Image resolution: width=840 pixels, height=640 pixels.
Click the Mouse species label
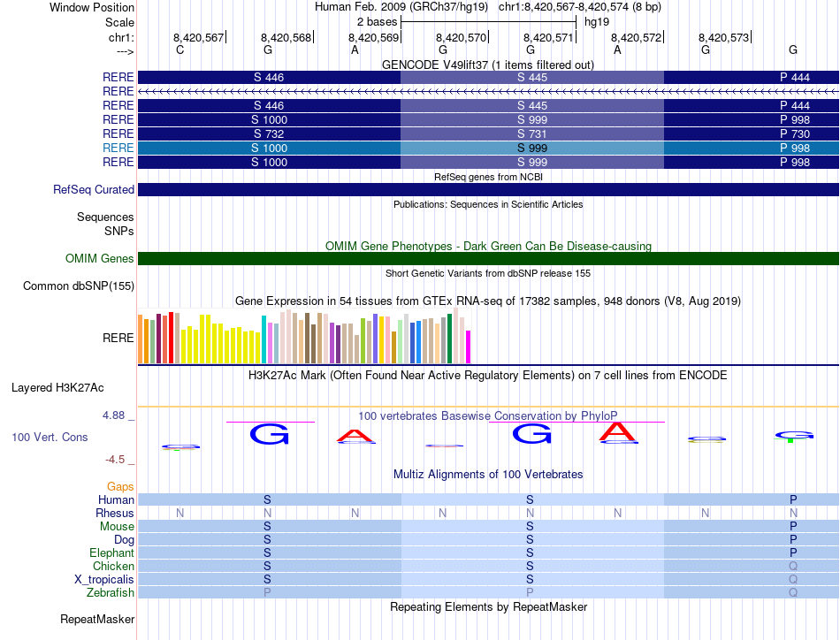(117, 527)
